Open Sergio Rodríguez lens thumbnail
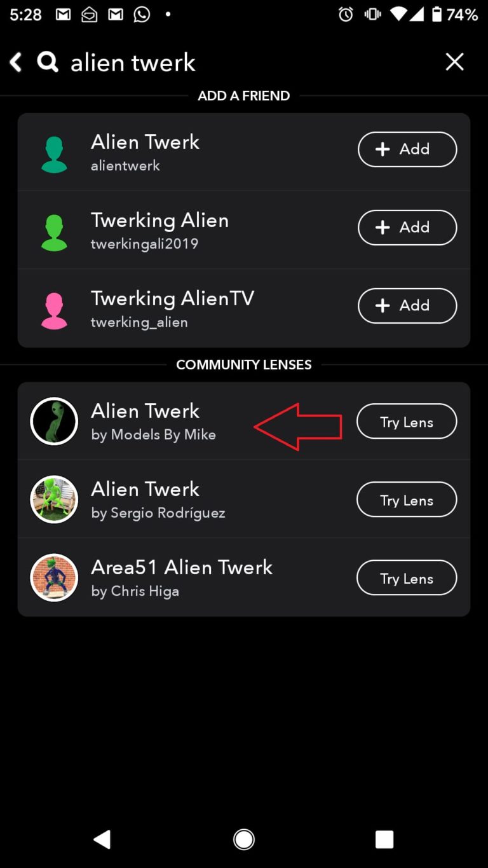The height and width of the screenshot is (868, 488). (54, 499)
